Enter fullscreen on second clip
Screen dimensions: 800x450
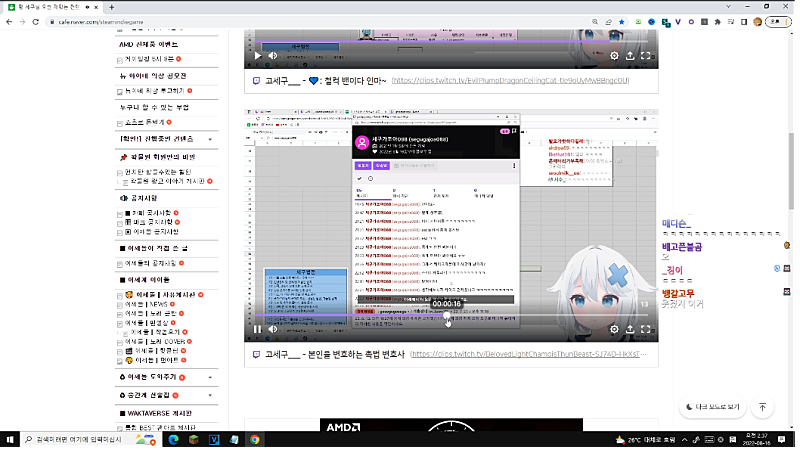click(x=647, y=328)
